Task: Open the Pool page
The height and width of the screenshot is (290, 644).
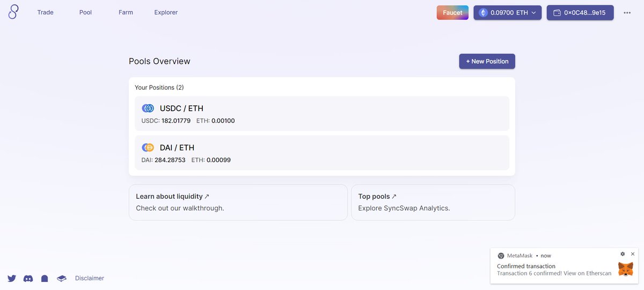Action: (85, 12)
